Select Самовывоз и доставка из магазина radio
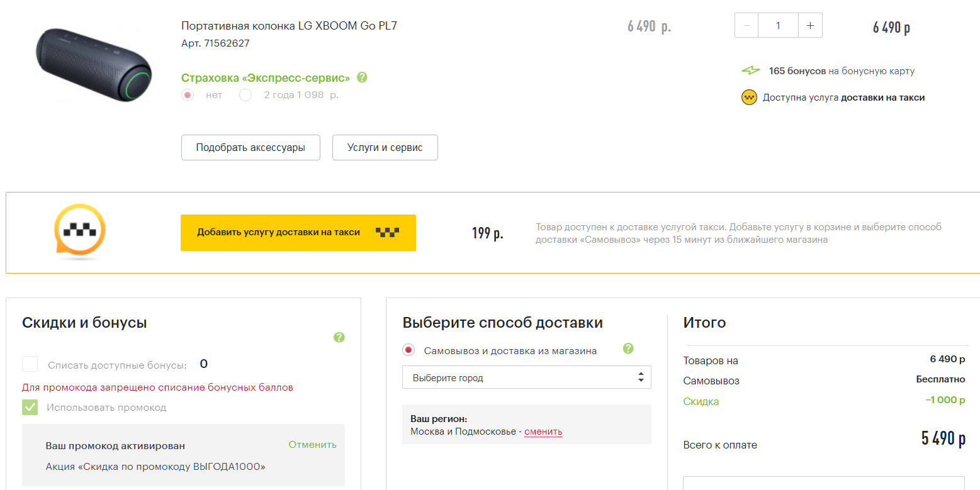The height and width of the screenshot is (490, 980). [409, 350]
